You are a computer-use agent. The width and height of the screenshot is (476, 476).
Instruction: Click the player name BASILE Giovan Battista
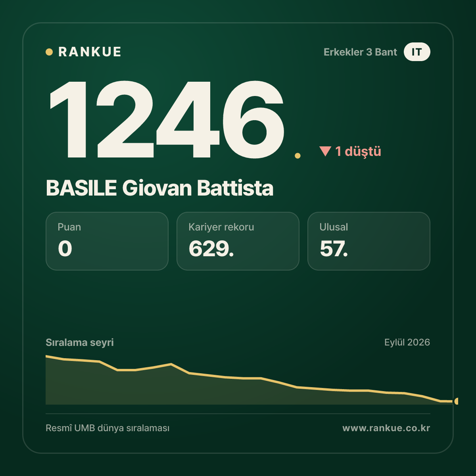click(159, 188)
